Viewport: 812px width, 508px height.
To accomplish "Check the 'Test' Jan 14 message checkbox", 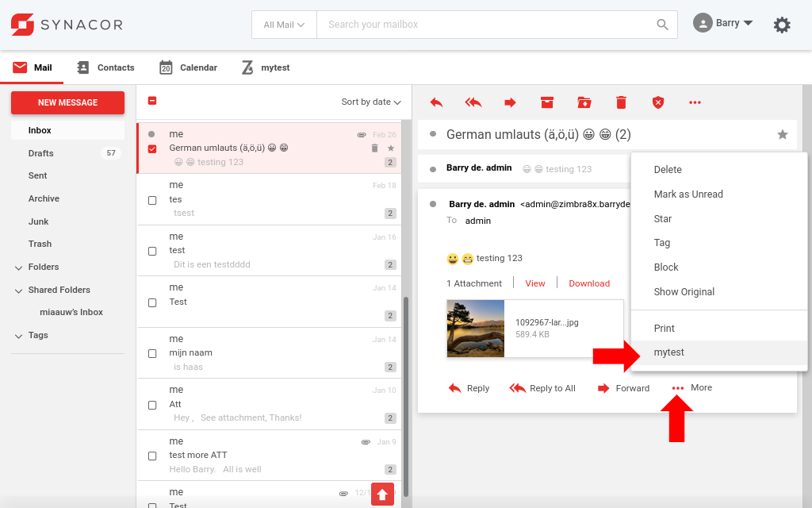I will (152, 302).
